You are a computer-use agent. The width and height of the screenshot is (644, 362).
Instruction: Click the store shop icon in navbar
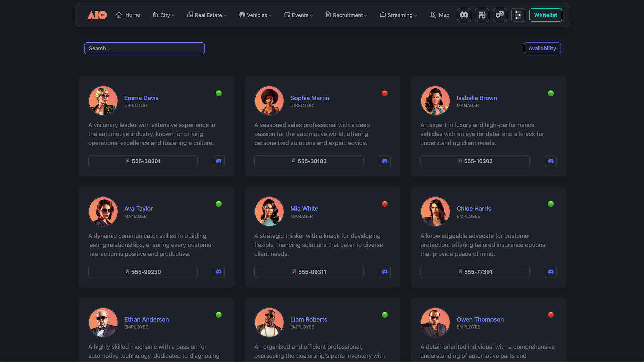click(x=482, y=15)
